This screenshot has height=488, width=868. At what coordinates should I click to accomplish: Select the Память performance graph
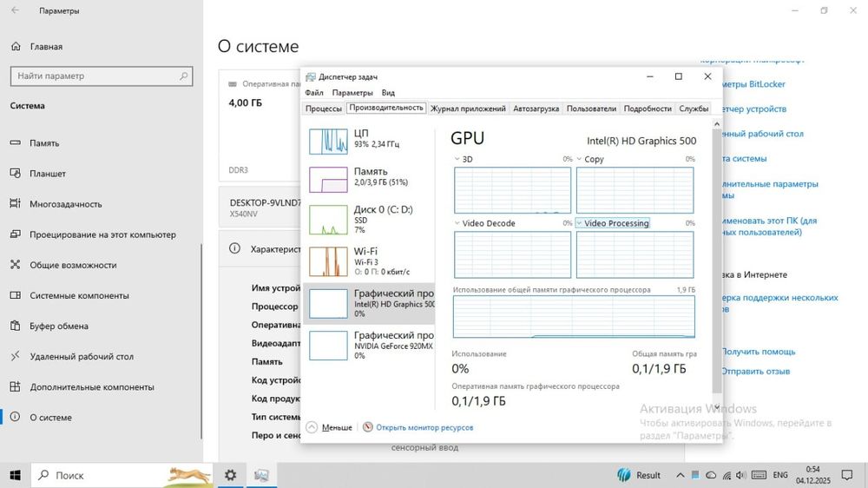(x=328, y=180)
